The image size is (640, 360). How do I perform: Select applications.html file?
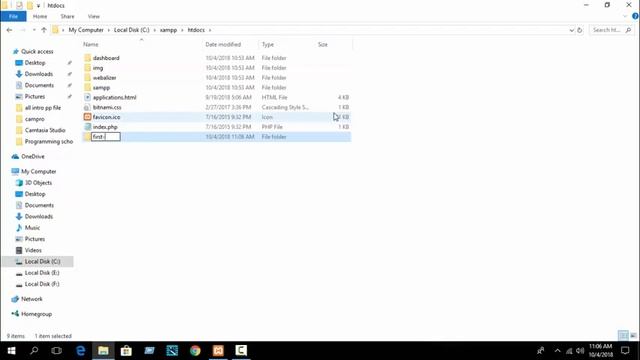[x=114, y=97]
